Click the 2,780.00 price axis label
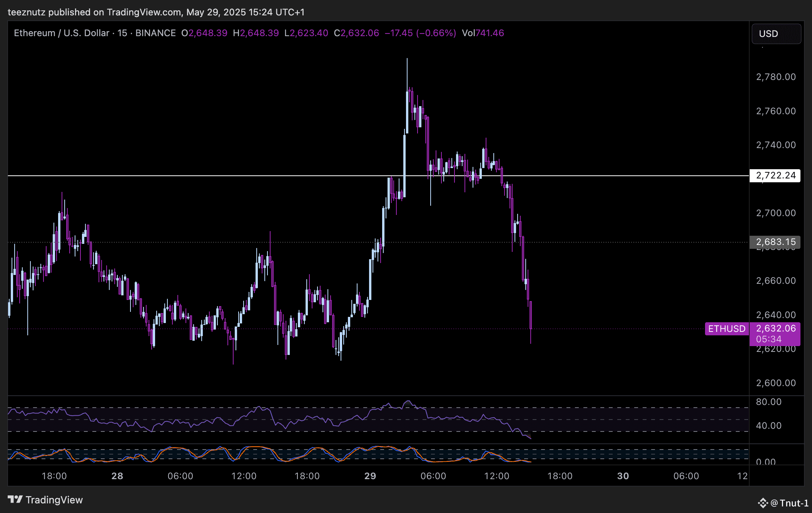Image resolution: width=812 pixels, height=513 pixels. click(776, 77)
